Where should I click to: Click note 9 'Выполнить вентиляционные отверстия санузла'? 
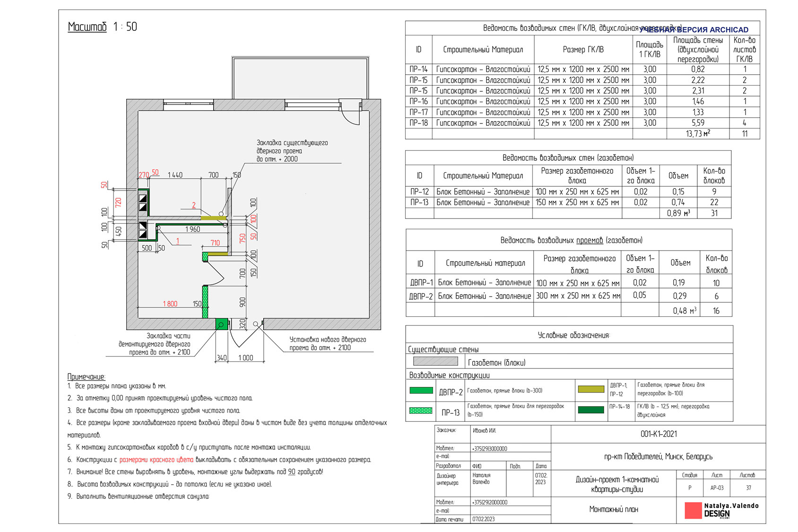tap(142, 497)
